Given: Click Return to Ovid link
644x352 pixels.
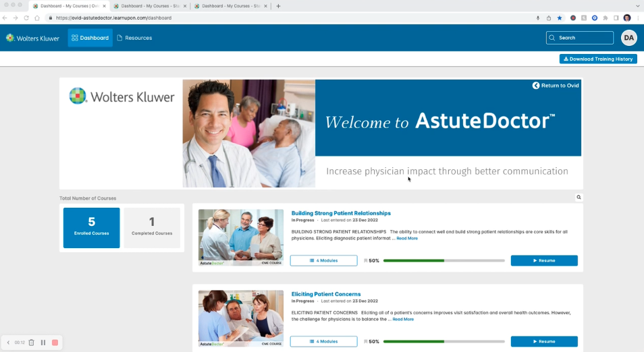Looking at the screenshot, I should [556, 86].
